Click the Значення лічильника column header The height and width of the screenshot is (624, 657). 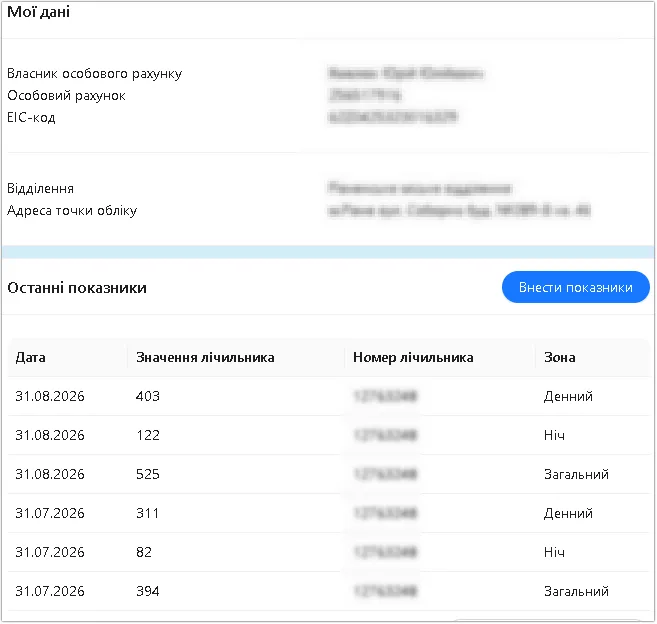205,357
